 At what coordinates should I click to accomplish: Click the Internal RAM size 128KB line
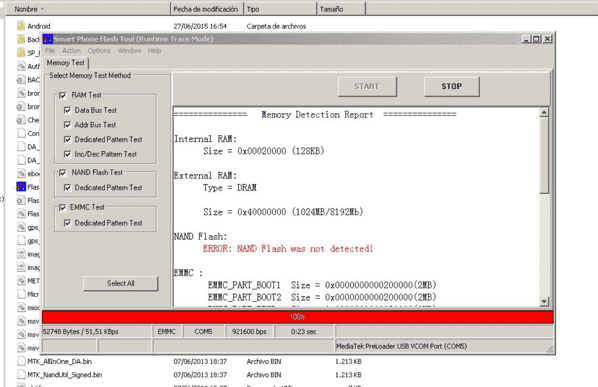264,151
